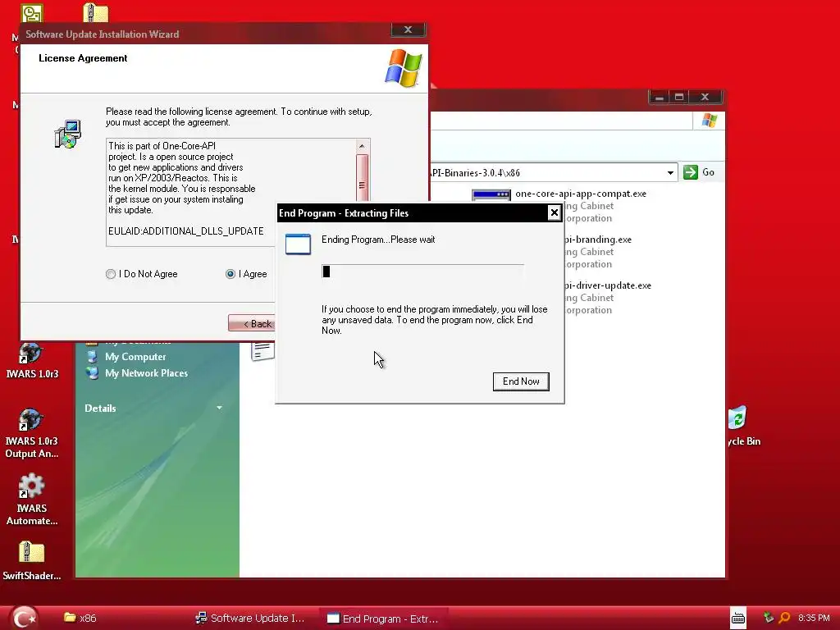Image resolution: width=840 pixels, height=630 pixels.
Task: Close the End Program dialog with X
Action: click(554, 213)
